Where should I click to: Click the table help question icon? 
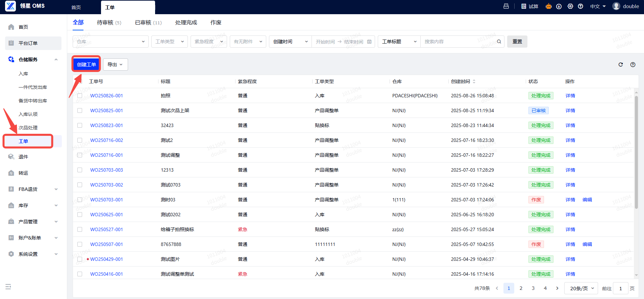tap(633, 65)
